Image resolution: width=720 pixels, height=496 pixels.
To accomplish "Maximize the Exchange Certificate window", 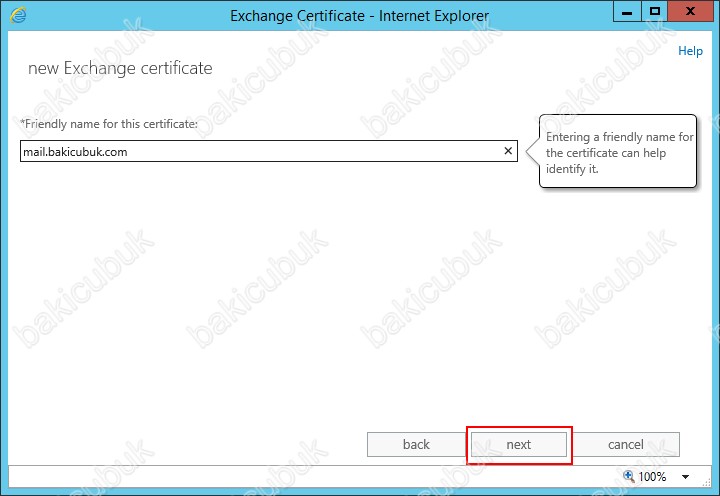I will click(x=654, y=11).
